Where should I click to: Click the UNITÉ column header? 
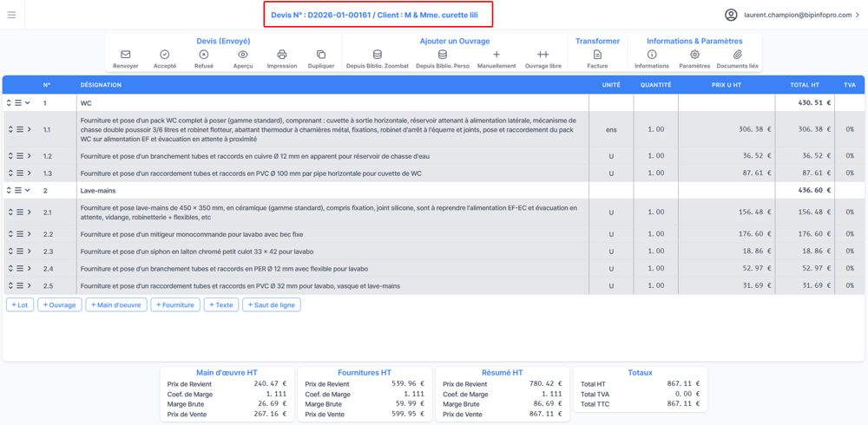point(611,85)
